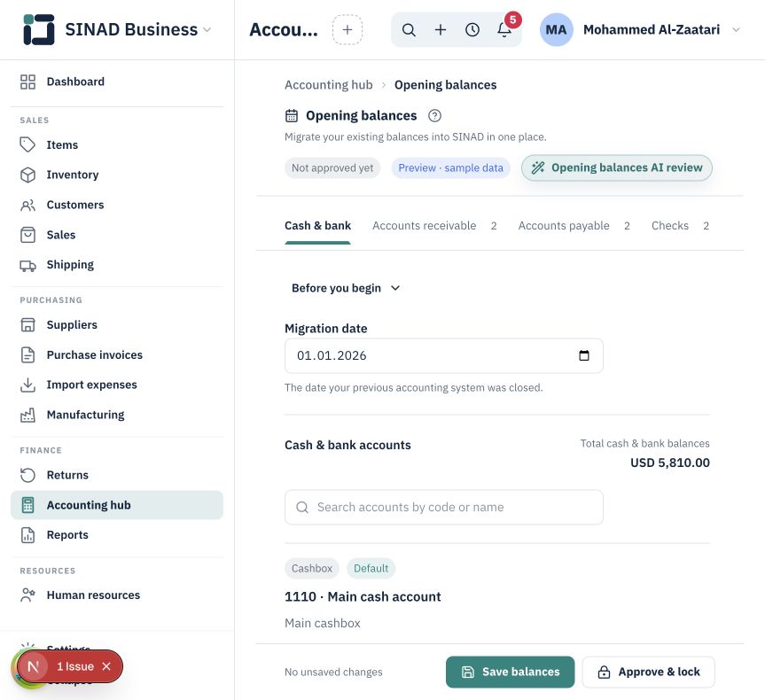The width and height of the screenshot is (765, 700).
Task: Open Returns in the sidebar
Action: [x=117, y=475]
